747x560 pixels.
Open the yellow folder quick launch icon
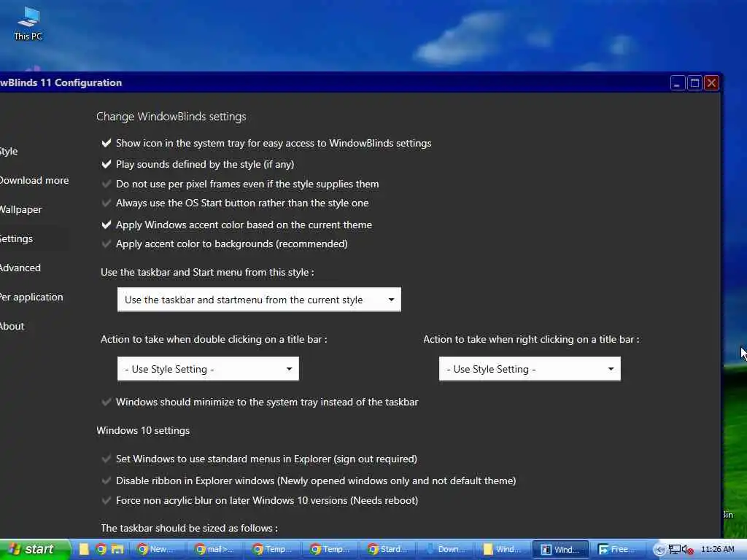tap(85, 550)
